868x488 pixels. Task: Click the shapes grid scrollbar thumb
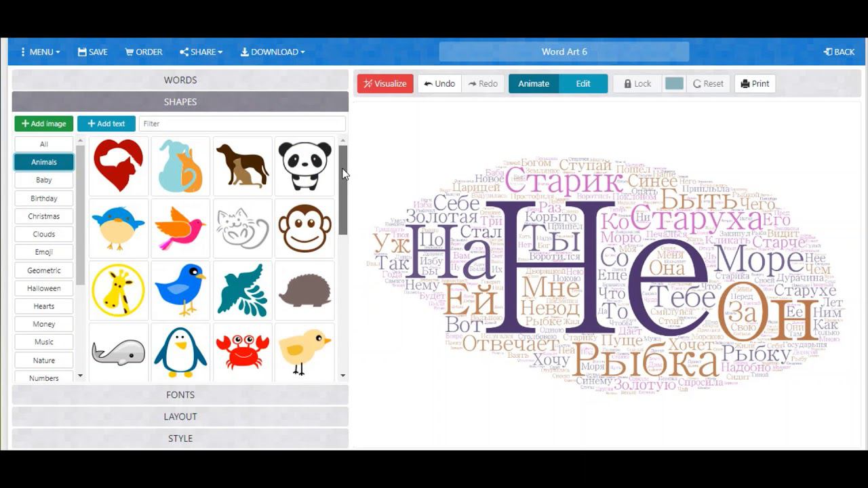pyautogui.click(x=343, y=190)
